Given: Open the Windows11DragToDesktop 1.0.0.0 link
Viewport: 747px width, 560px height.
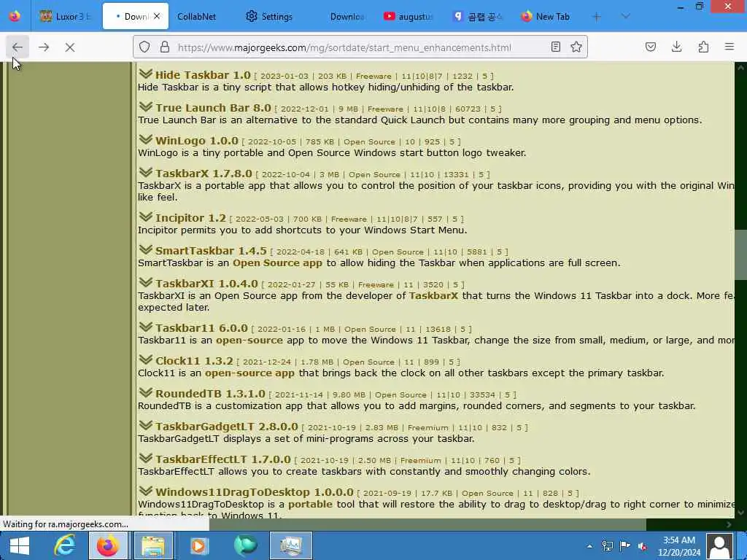Looking at the screenshot, I should [x=255, y=492].
